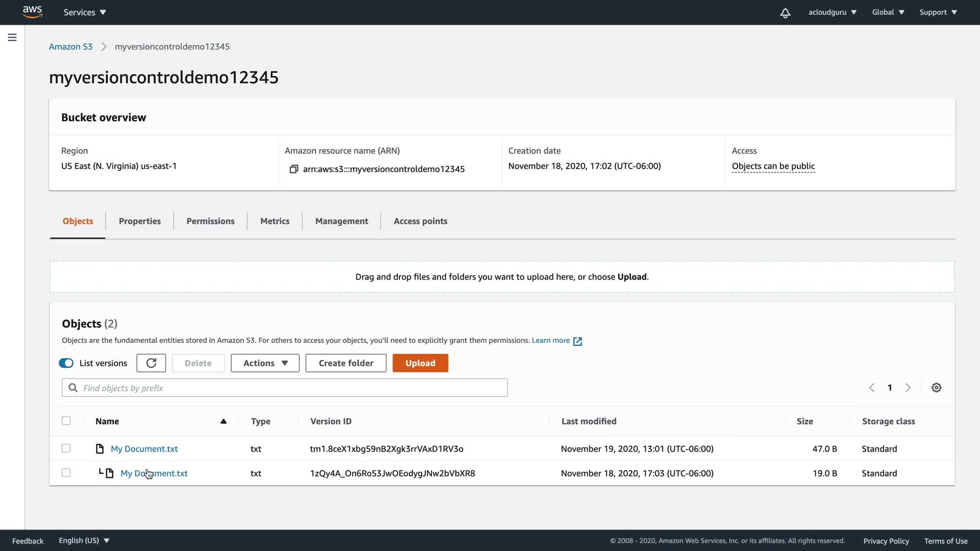
Task: Open the Permissions tab
Action: point(210,221)
